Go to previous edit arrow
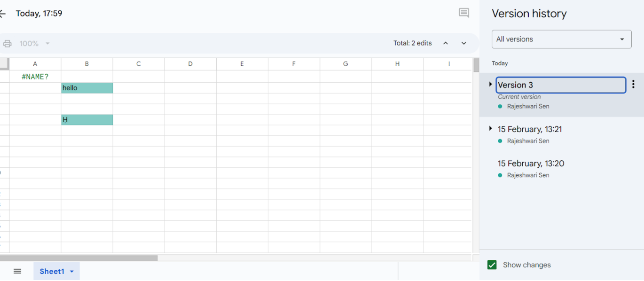 pos(446,43)
